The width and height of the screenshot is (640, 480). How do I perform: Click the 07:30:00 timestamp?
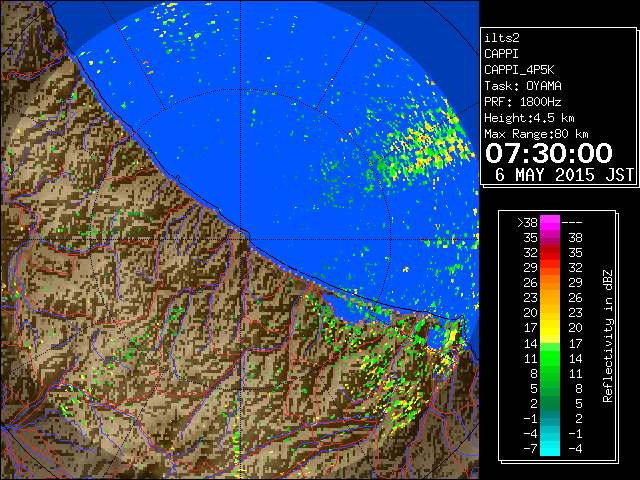[549, 153]
